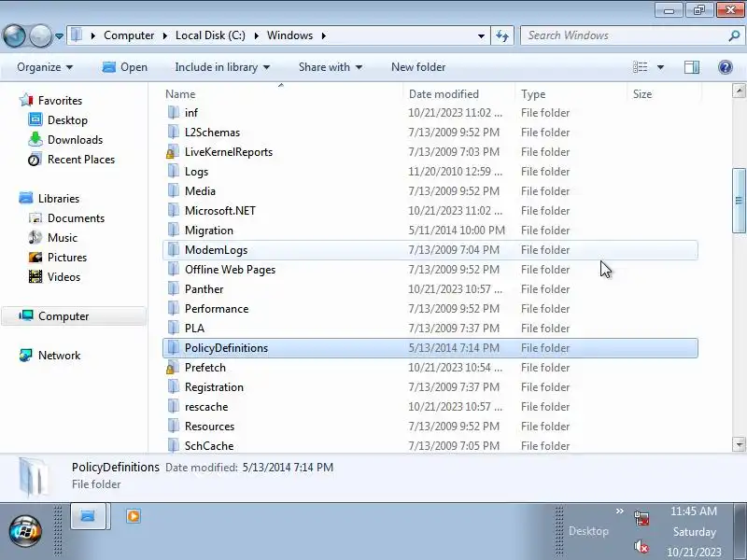
Task: Open Help with the question mark icon
Action: [x=726, y=67]
